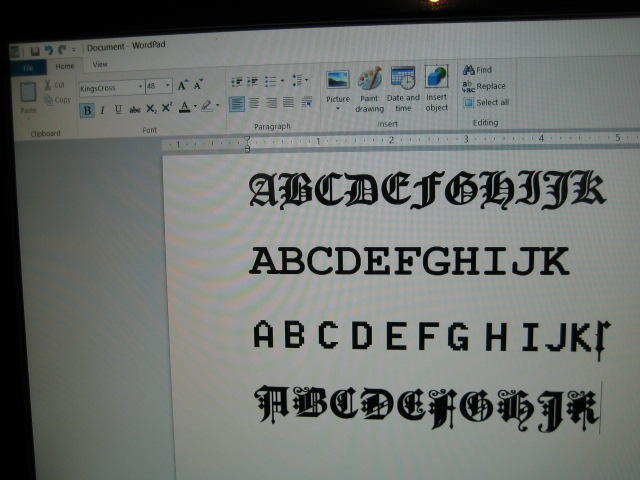Toggle Bold formatting

pos(87,111)
